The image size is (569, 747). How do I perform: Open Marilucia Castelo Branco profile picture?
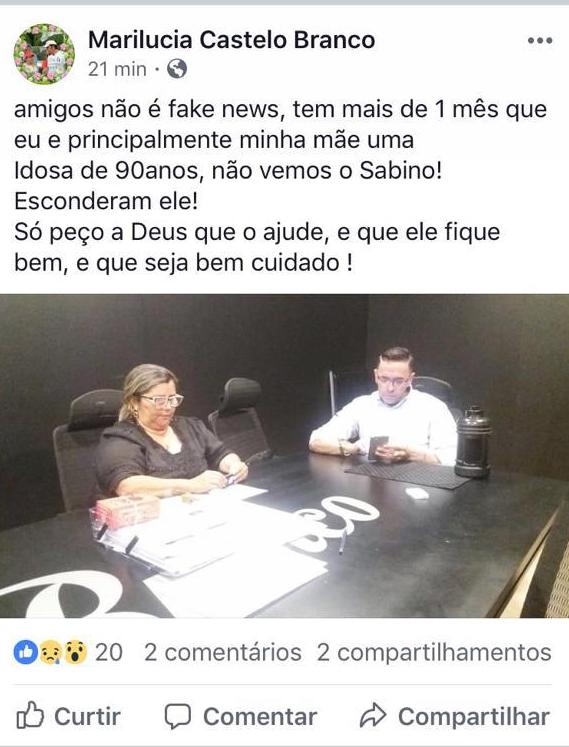tap(44, 54)
